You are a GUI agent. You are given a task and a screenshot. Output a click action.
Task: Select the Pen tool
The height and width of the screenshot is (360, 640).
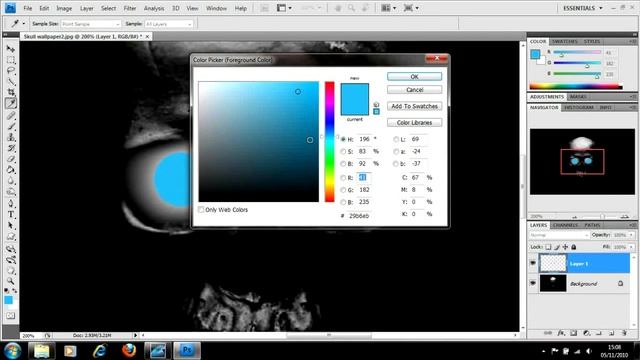pyautogui.click(x=11, y=203)
